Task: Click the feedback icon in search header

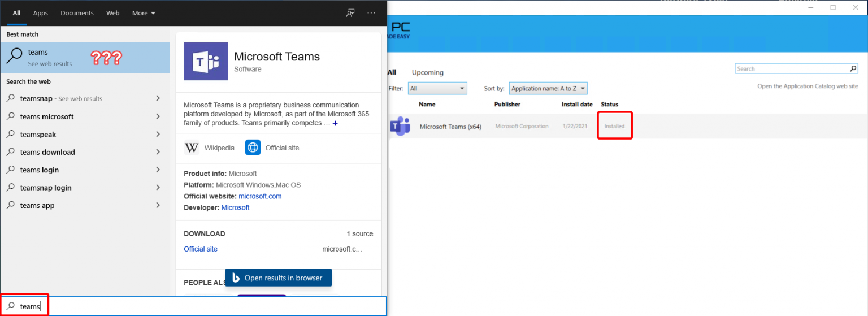Action: (350, 13)
